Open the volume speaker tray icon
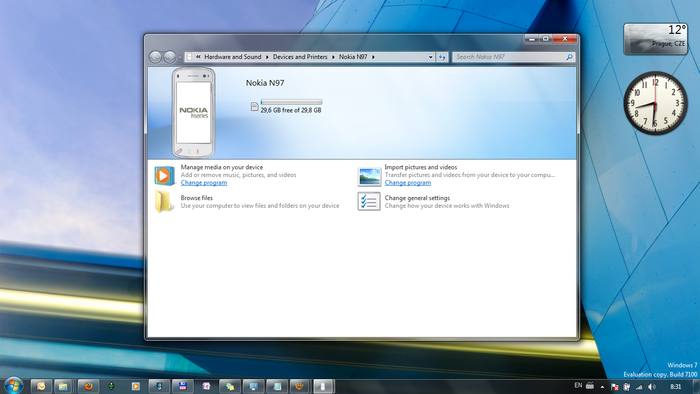Image resolution: width=700 pixels, height=394 pixels. tap(652, 387)
